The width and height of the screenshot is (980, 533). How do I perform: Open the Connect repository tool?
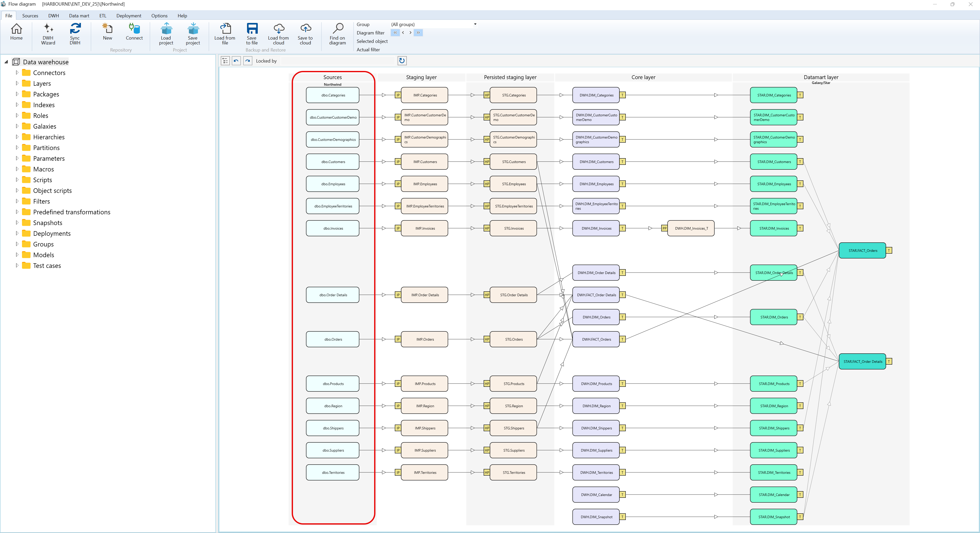coord(134,32)
